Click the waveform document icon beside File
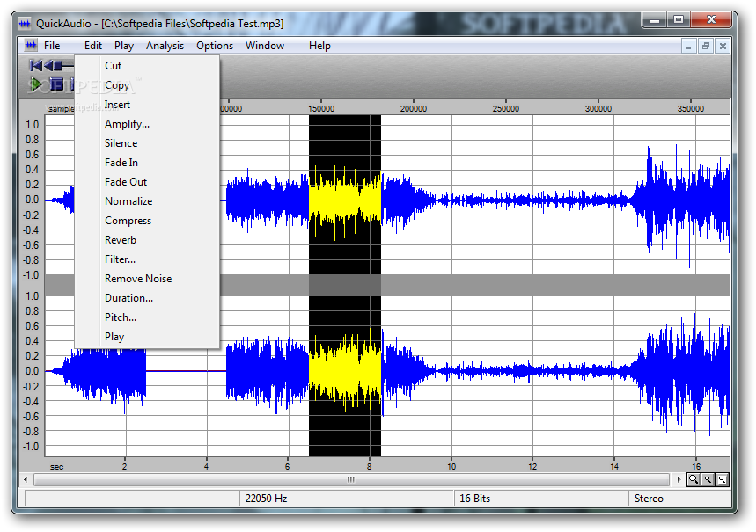This screenshot has width=756, height=532. (x=31, y=46)
